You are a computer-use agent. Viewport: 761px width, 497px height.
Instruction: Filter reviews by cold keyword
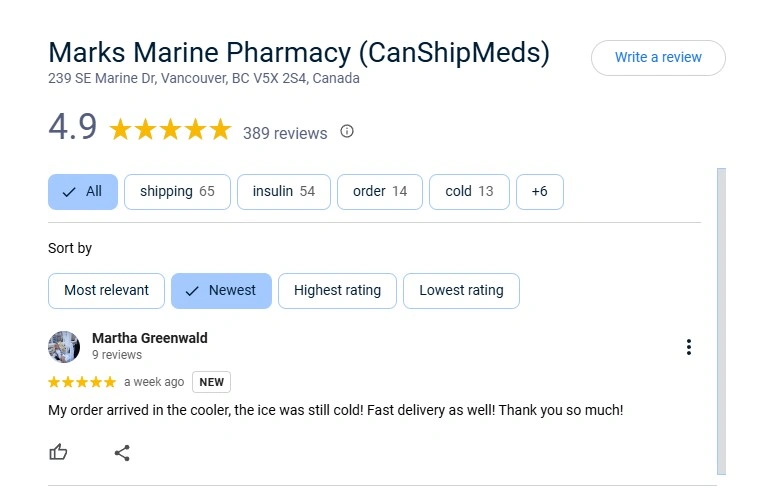tap(469, 192)
